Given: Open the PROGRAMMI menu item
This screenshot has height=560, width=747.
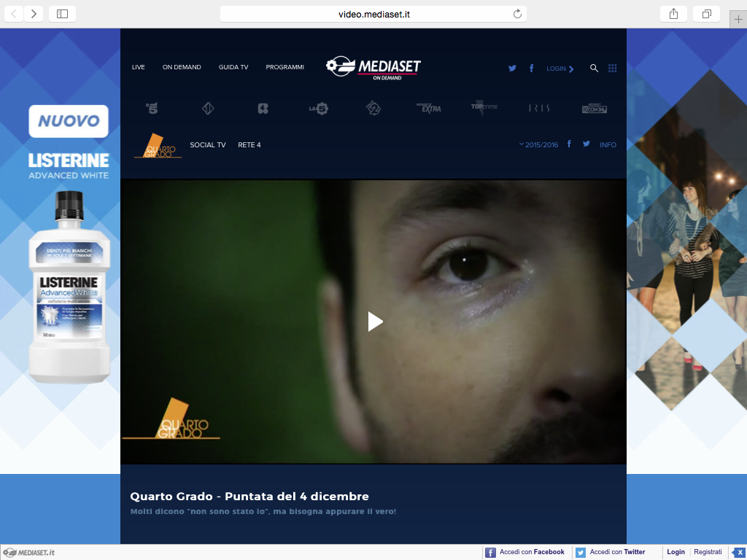Looking at the screenshot, I should pos(285,67).
